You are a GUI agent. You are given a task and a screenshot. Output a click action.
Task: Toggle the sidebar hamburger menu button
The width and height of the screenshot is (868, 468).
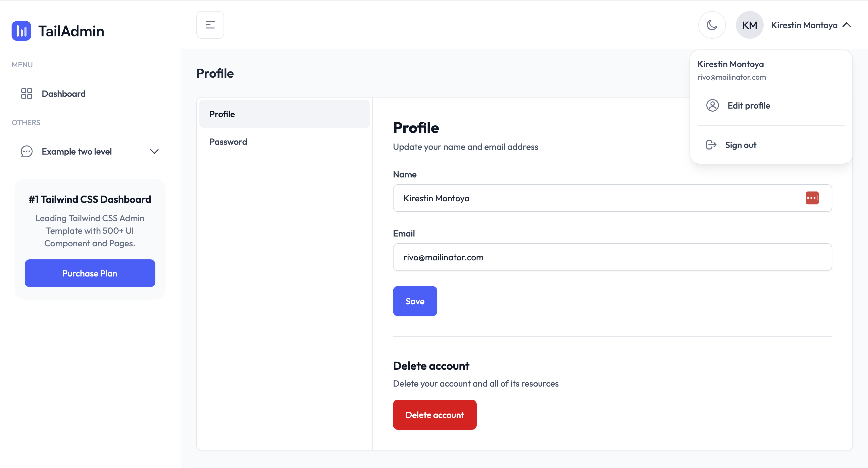(x=210, y=25)
